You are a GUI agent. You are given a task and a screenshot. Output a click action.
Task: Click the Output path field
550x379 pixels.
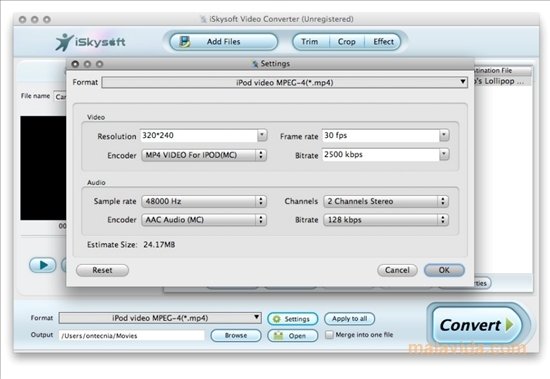tap(132, 335)
